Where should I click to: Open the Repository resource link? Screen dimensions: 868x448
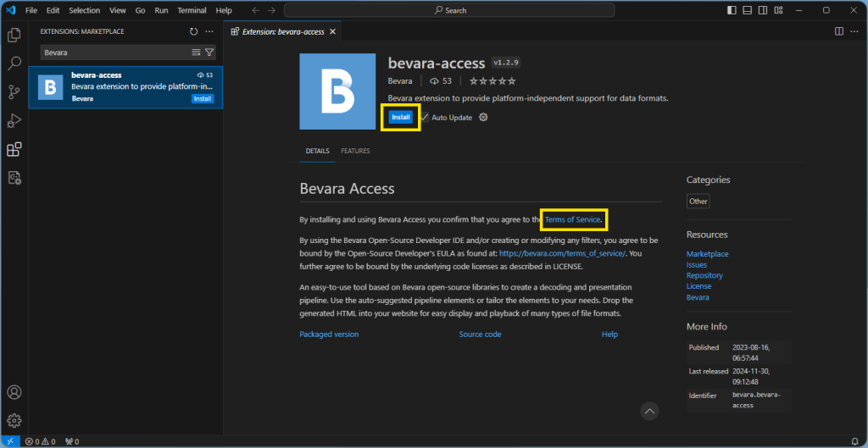704,275
